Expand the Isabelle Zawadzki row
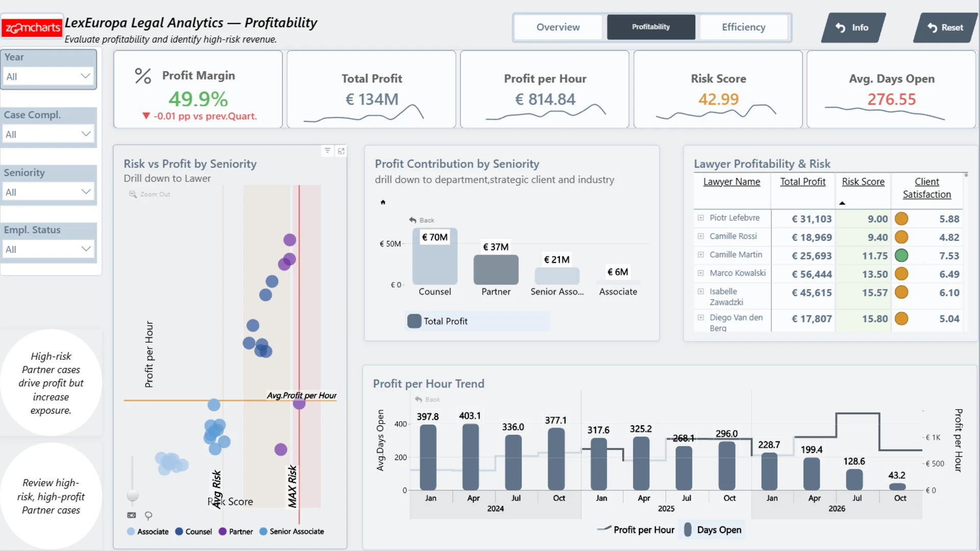Image resolution: width=980 pixels, height=551 pixels. pos(701,291)
